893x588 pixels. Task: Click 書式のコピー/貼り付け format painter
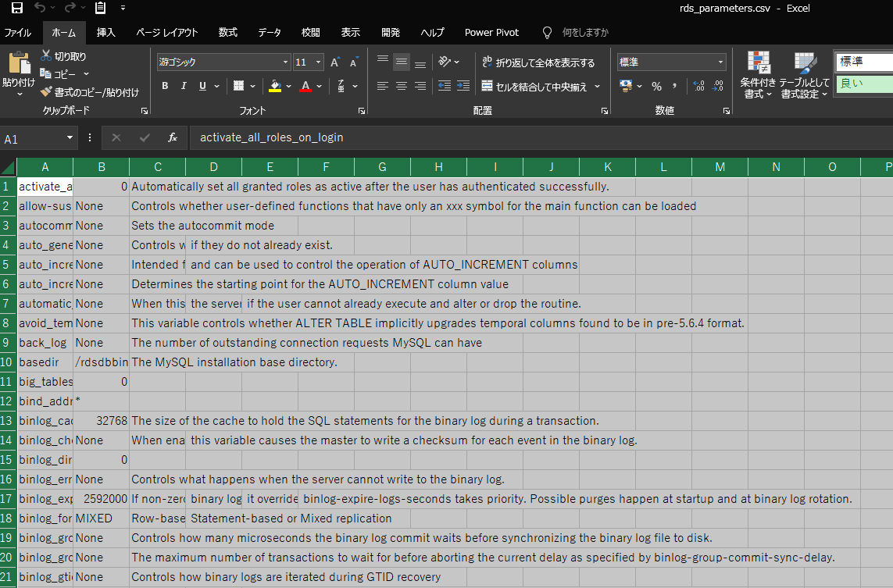click(x=89, y=92)
